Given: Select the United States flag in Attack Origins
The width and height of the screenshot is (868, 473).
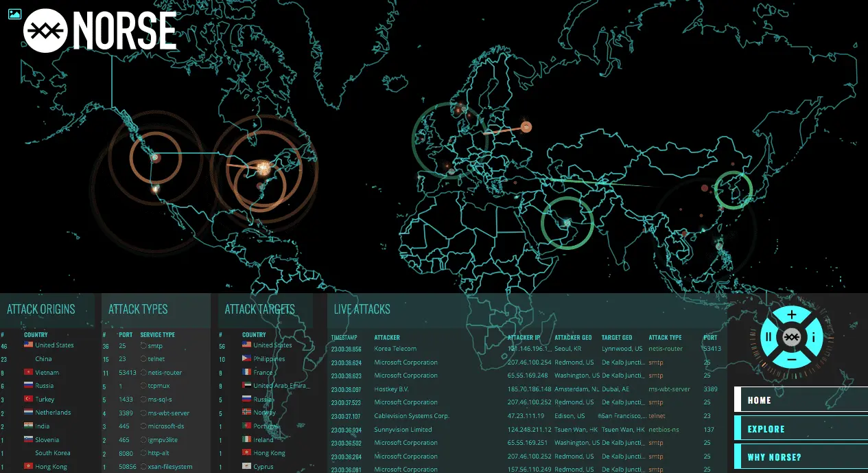Looking at the screenshot, I should click(x=29, y=345).
